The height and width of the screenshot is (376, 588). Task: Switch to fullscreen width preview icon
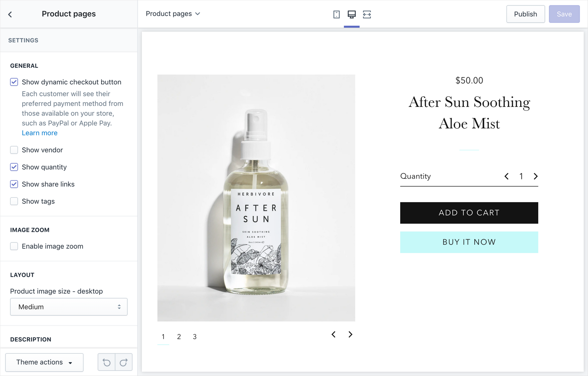(x=367, y=14)
